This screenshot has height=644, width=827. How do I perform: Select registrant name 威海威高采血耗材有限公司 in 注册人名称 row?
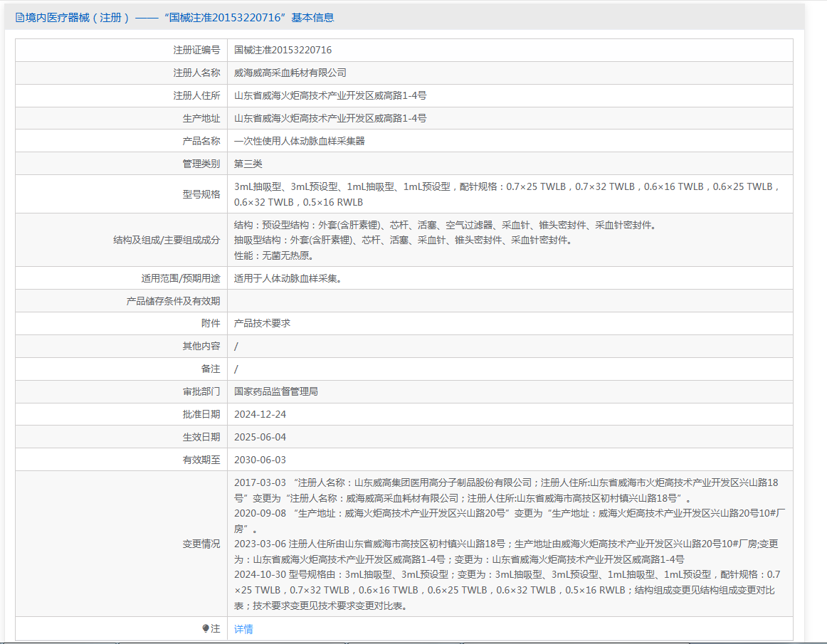290,73
